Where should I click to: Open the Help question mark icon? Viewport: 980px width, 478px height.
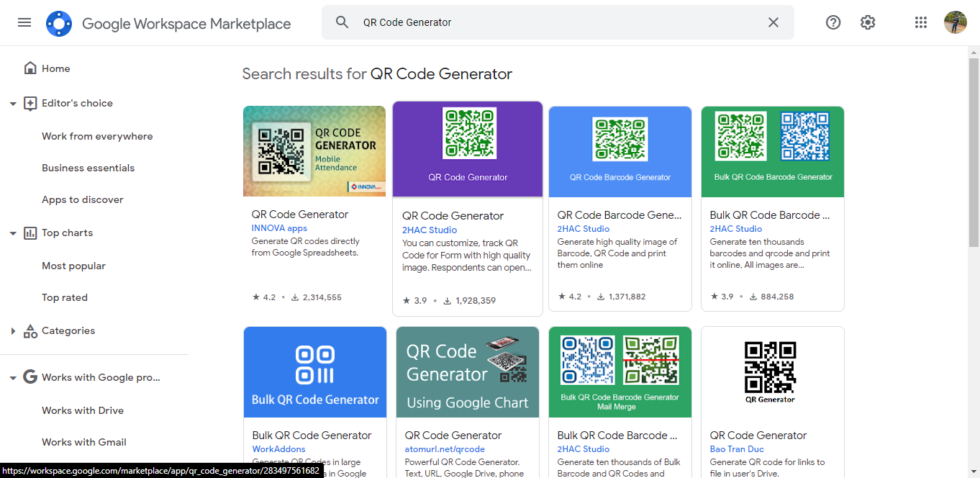click(833, 22)
